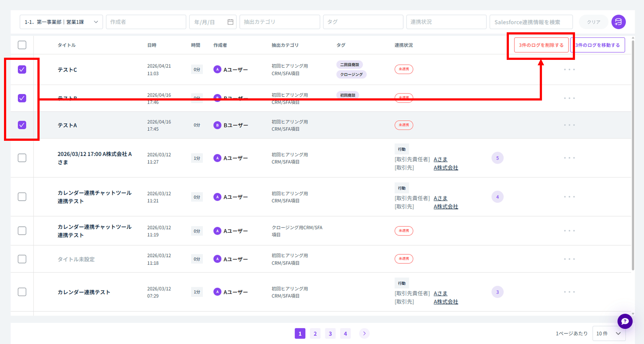Open three-dot menu for テストC row
Viewport: 644px width, 344px height.
(x=569, y=69)
